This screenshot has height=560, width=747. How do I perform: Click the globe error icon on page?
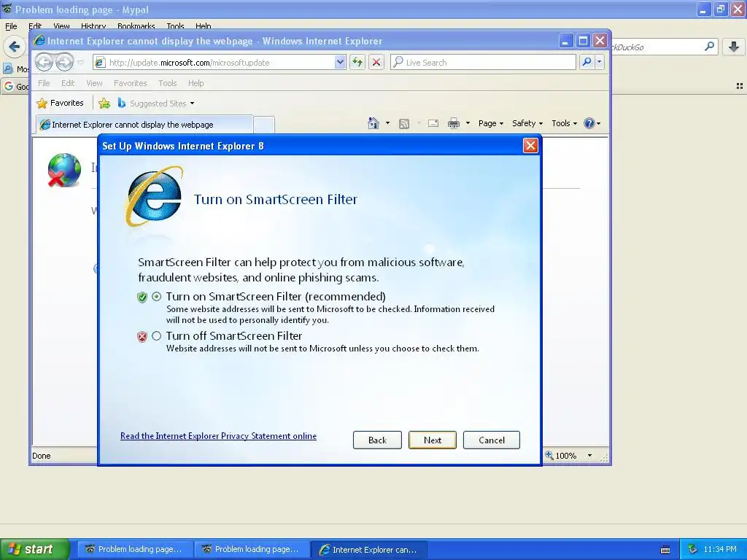click(64, 170)
